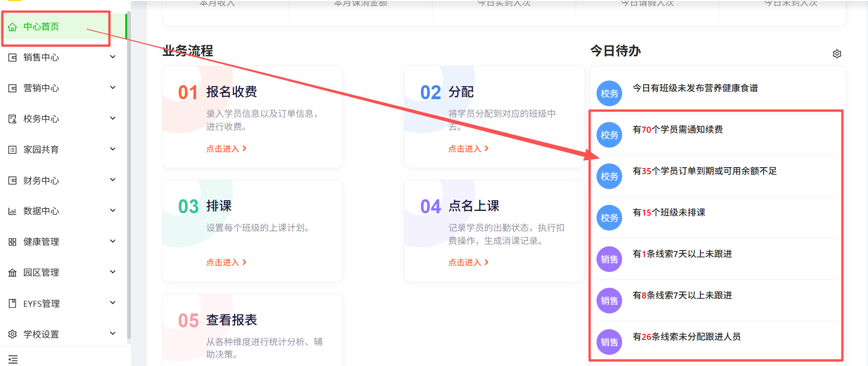The image size is (868, 366).
Task: Click the 销售 badge for 26条线索未分配
Action: tap(609, 342)
